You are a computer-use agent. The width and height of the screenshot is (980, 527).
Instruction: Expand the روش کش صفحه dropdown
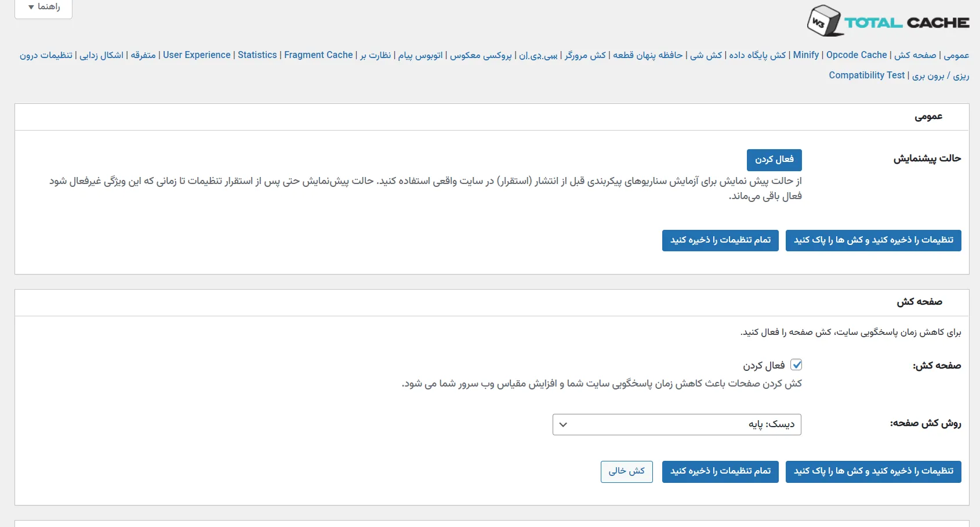point(677,424)
